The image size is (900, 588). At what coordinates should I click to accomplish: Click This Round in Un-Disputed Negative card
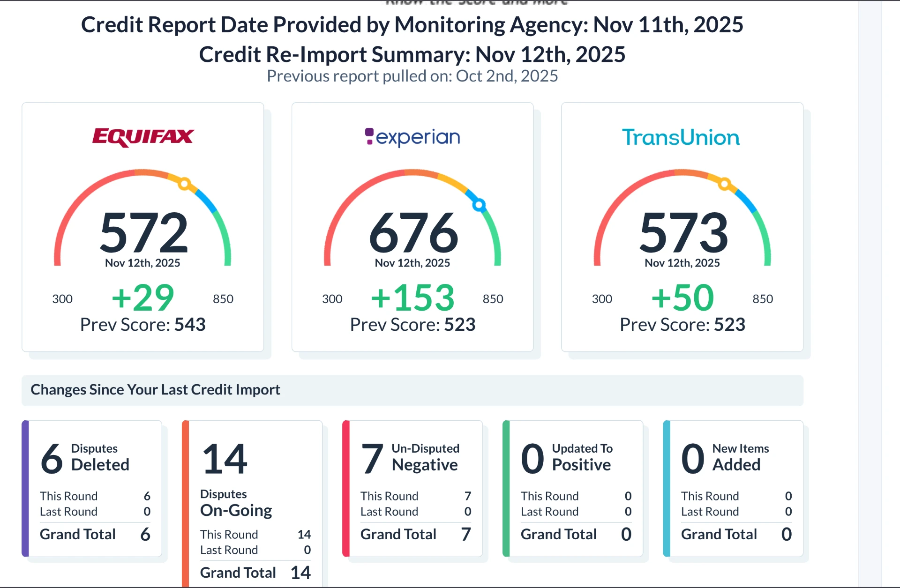coord(416,496)
